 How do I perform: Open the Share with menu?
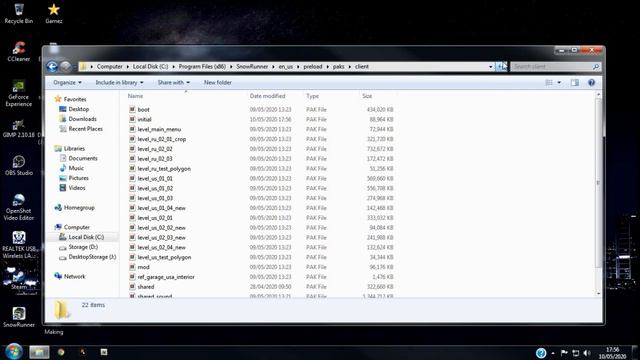point(173,82)
